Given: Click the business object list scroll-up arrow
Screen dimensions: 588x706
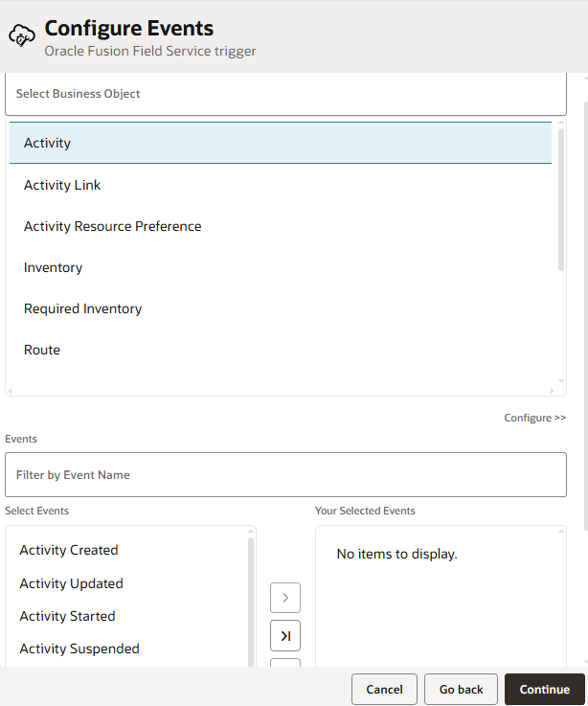Looking at the screenshot, I should (561, 122).
